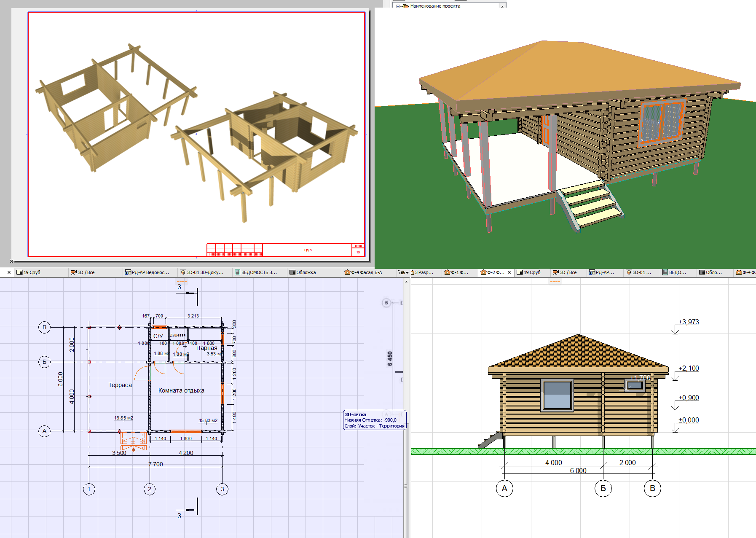Select grid axis bubble 'Б' in elevation view

pos(603,488)
